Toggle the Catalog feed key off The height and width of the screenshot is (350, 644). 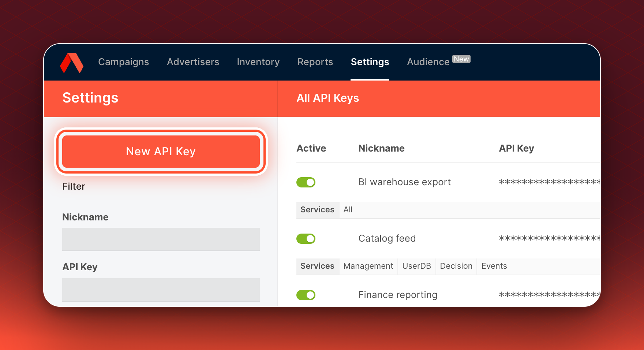tap(306, 239)
